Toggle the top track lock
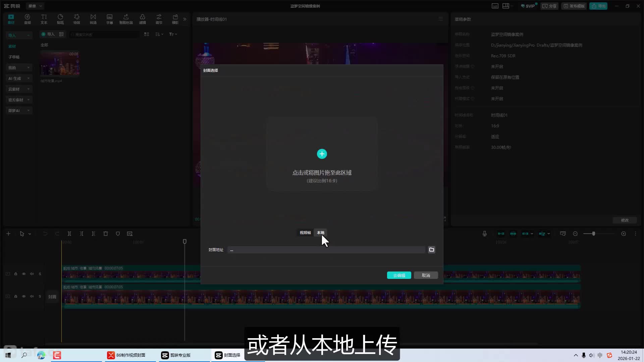 (16, 274)
